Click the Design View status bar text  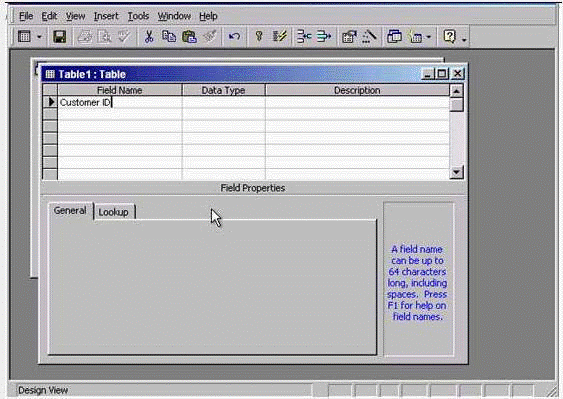point(43,390)
